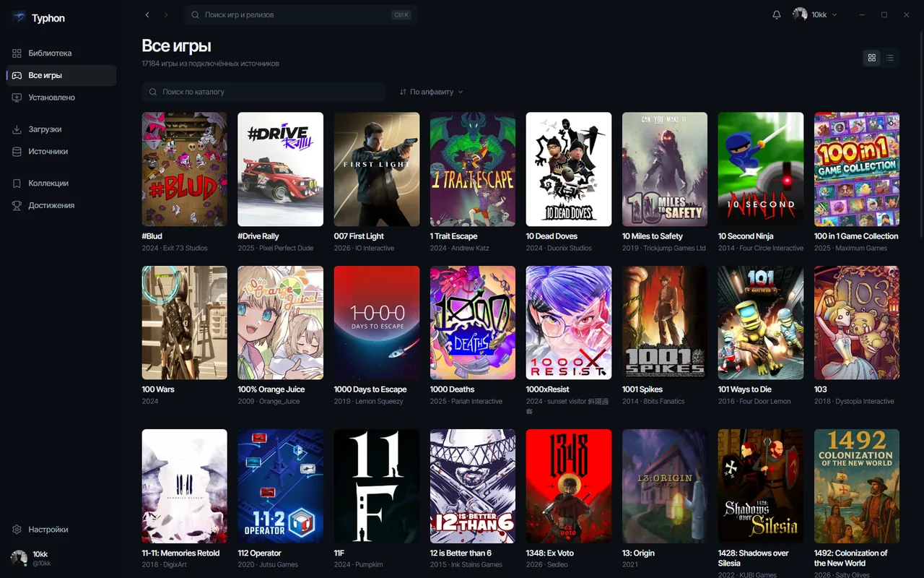Open the 112 Operator cover

(281, 486)
